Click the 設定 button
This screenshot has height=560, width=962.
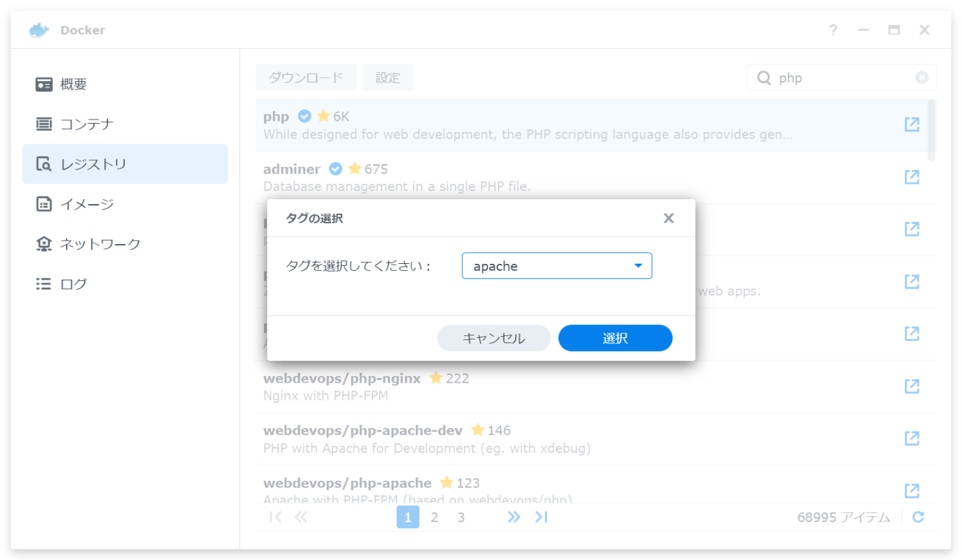pos(388,78)
